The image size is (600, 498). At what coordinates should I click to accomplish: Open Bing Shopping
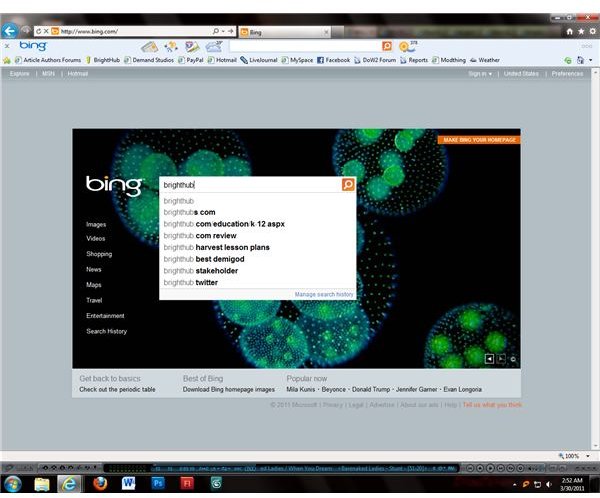click(99, 254)
